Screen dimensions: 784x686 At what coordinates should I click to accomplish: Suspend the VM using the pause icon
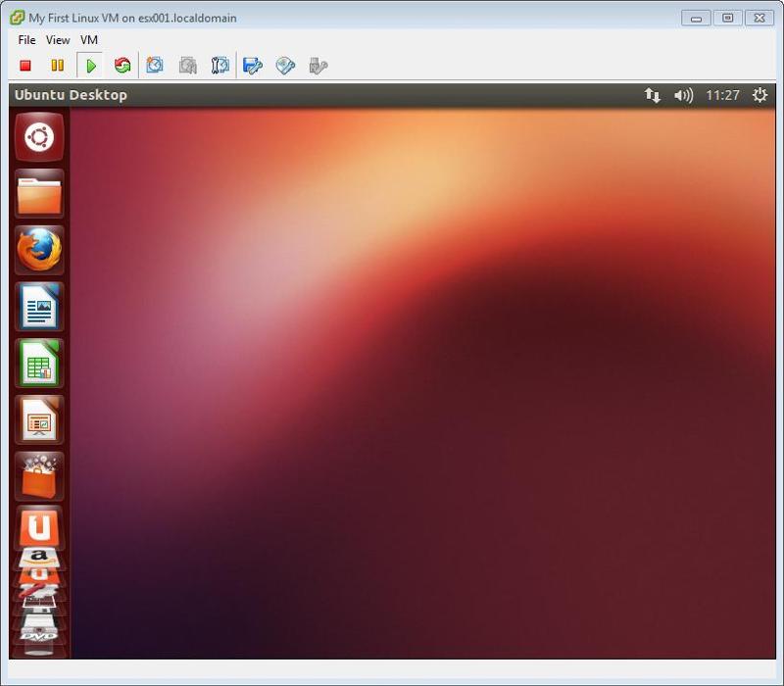[58, 65]
